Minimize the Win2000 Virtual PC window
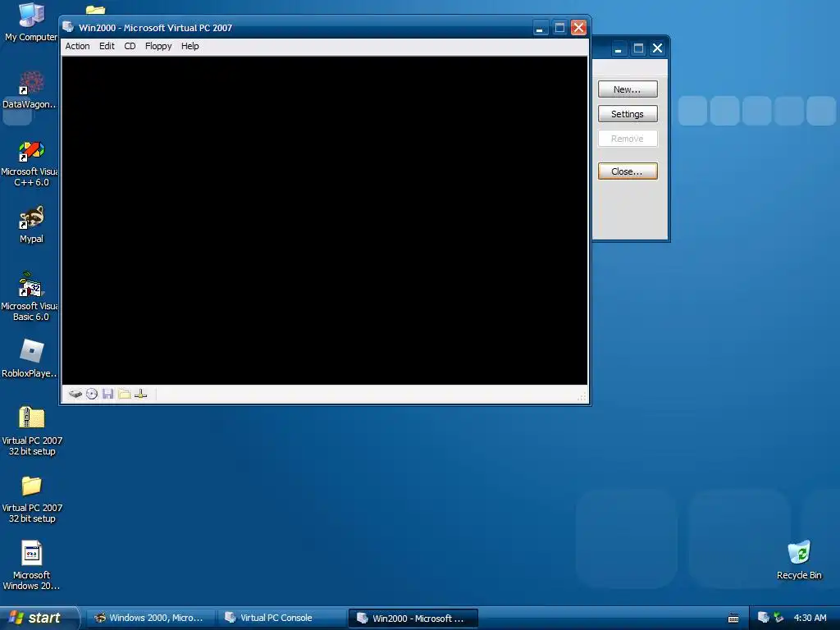 click(541, 28)
